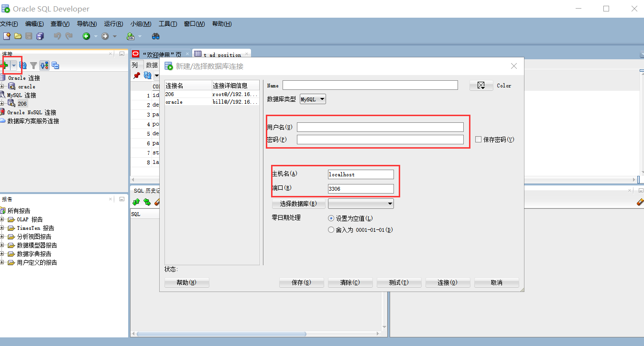This screenshot has width=644, height=346.
Task: Click the green plus New Connection icon
Action: pos(5,65)
